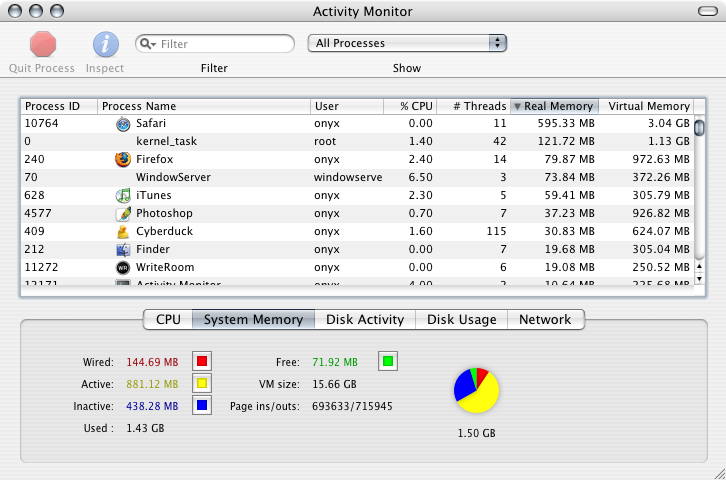The width and height of the screenshot is (726, 480).
Task: Sort by Virtual Memory column header
Action: (646, 106)
